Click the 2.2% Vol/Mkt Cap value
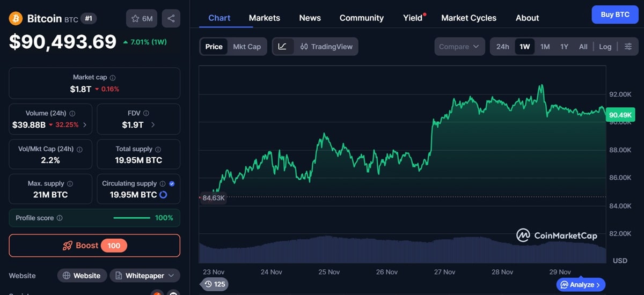Viewport: 644px width, 295px height. [x=50, y=160]
